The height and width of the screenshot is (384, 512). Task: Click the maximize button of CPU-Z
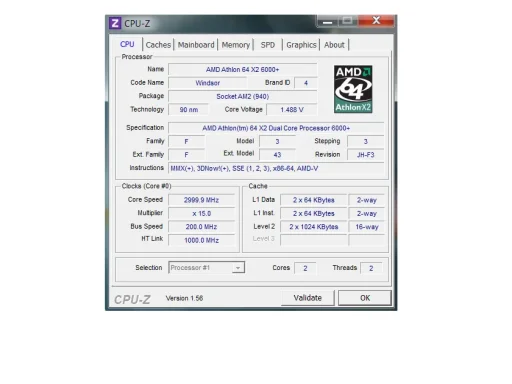tap(347, 21)
